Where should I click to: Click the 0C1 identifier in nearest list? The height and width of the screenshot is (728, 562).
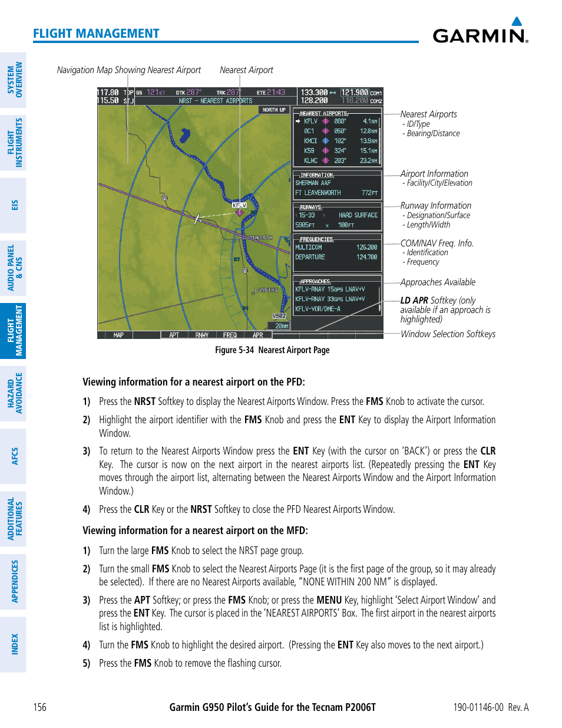(309, 131)
